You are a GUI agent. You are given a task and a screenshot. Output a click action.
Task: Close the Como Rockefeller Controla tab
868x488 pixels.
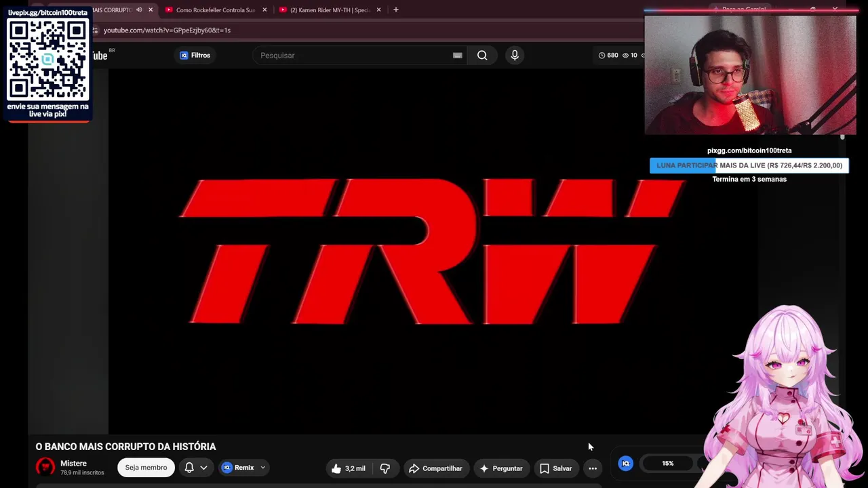coord(264,9)
